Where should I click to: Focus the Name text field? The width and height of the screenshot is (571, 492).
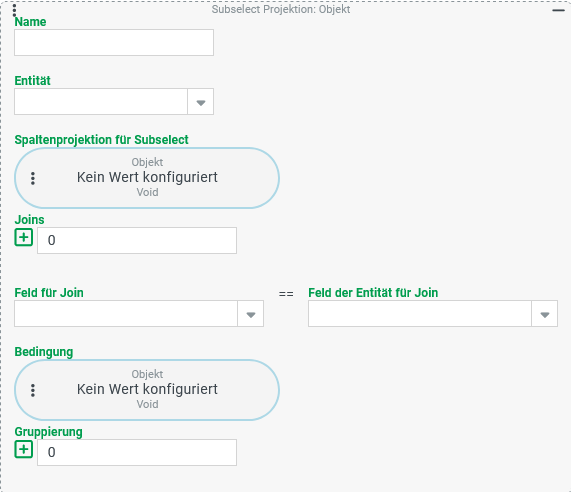pos(114,43)
